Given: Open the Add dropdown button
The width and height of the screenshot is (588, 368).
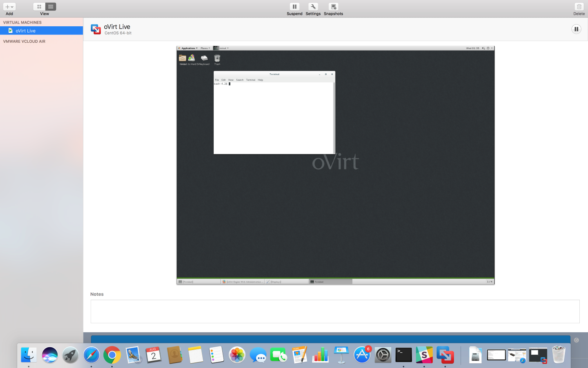Looking at the screenshot, I should (9, 7).
